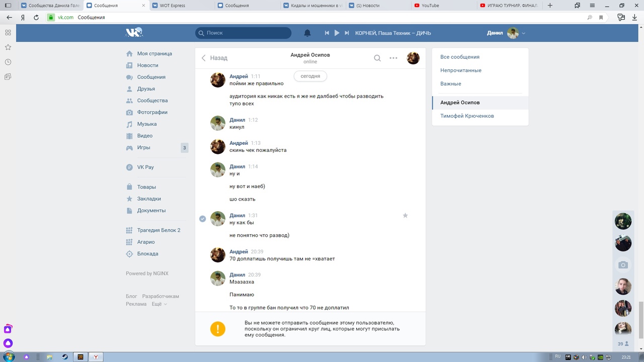Viewport: 644px width, 362px height.
Task: Open the notifications bell
Action: 307,33
